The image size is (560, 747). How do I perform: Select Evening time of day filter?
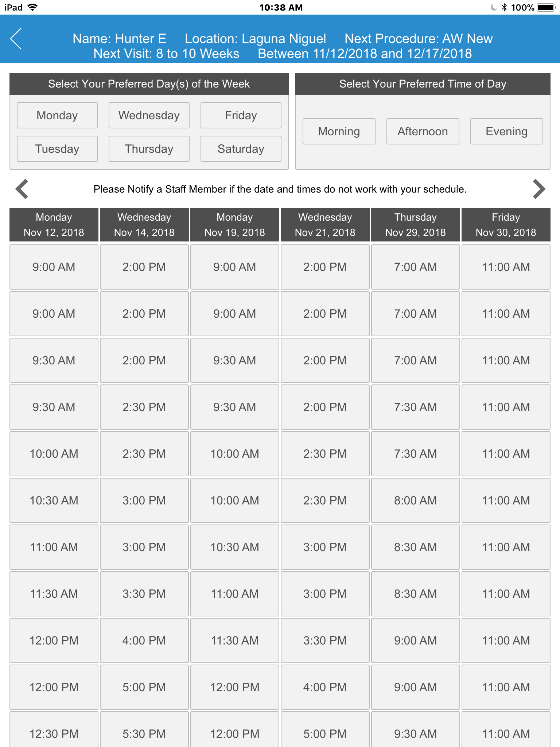pyautogui.click(x=506, y=131)
